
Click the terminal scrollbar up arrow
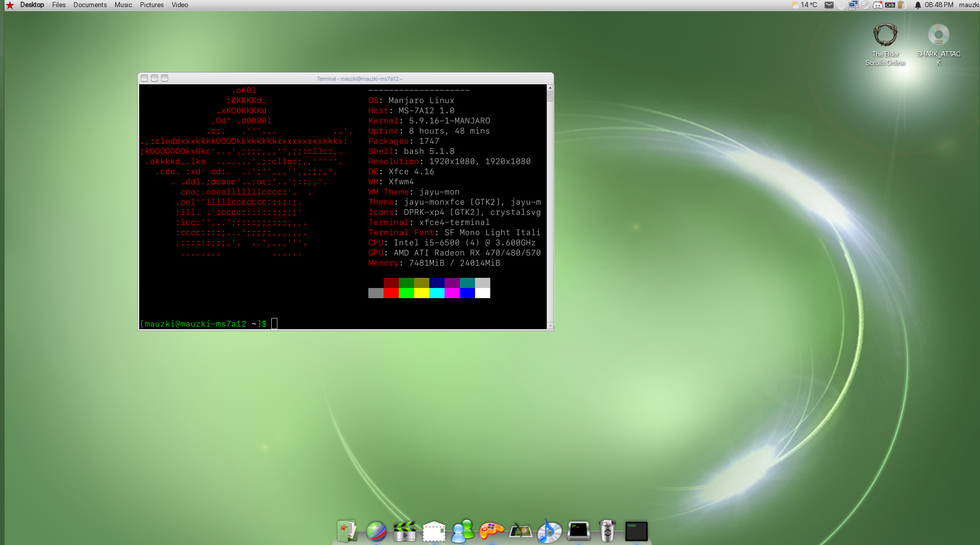click(x=550, y=88)
